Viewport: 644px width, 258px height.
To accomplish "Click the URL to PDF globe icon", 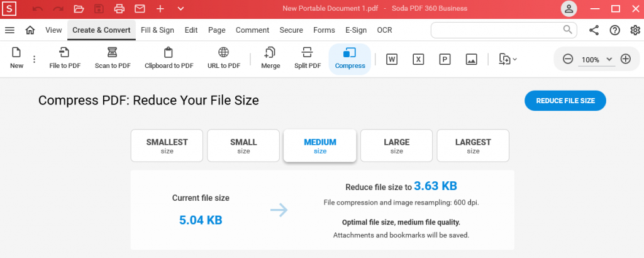I will point(223,53).
